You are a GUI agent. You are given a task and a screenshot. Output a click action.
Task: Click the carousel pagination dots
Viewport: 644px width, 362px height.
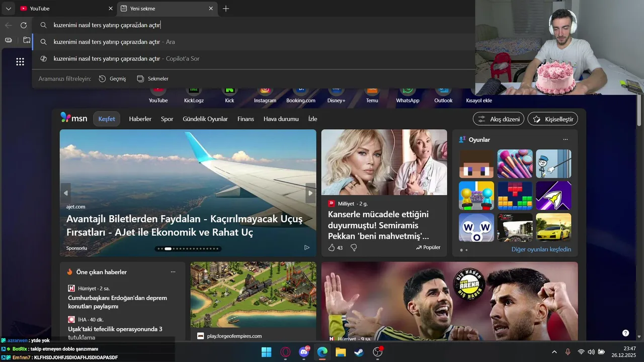point(188,248)
